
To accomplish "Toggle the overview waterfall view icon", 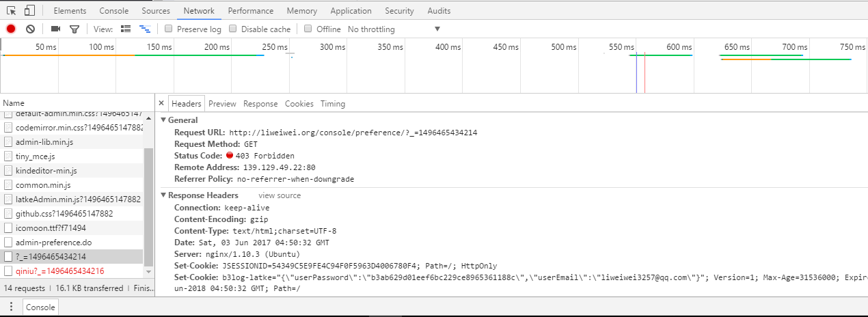I will pos(145,29).
